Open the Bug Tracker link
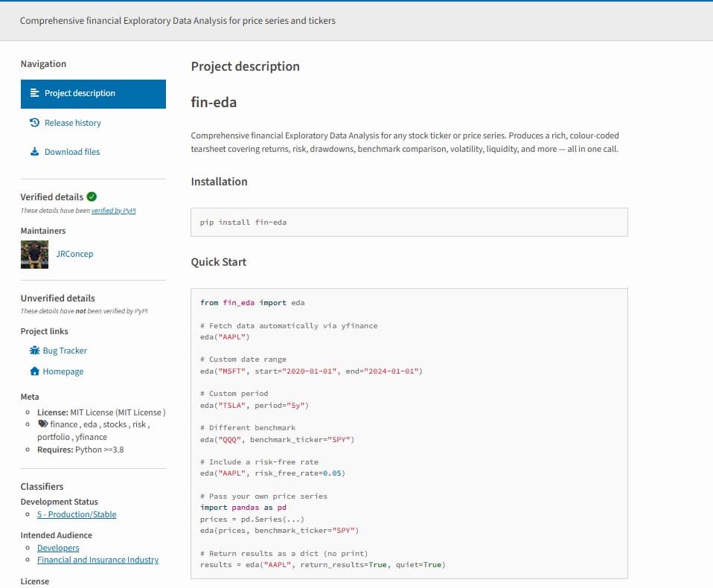 (65, 351)
